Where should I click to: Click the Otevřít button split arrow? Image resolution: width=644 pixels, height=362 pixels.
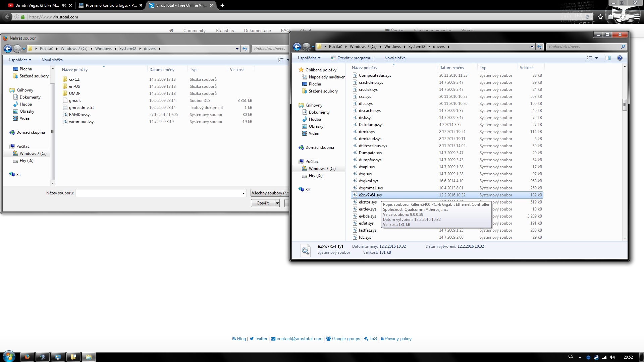277,203
